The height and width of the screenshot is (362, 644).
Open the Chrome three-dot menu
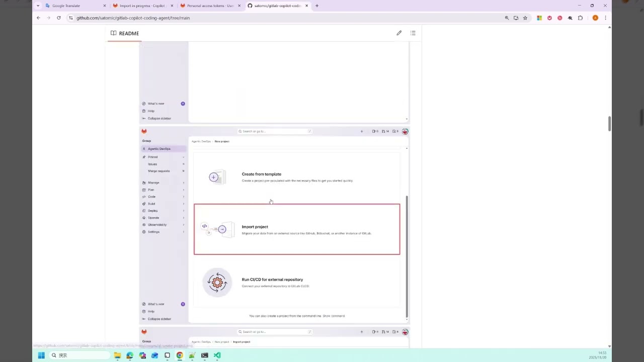(x=605, y=18)
